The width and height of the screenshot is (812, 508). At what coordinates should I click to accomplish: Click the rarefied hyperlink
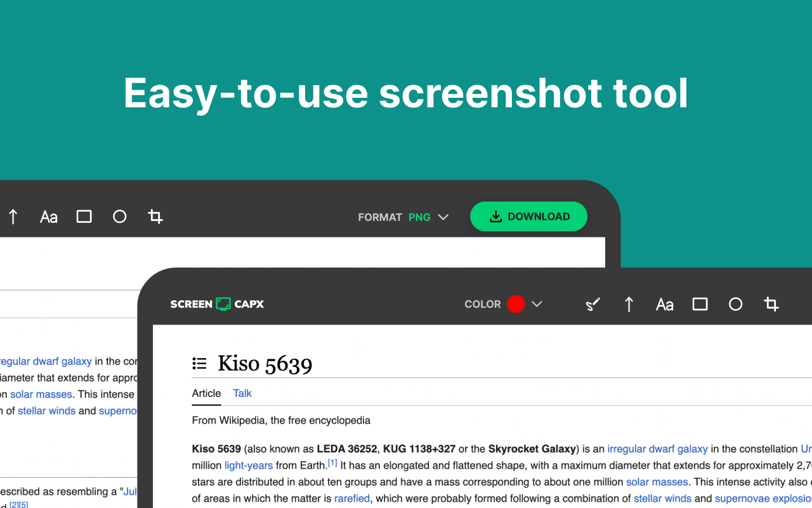352,498
